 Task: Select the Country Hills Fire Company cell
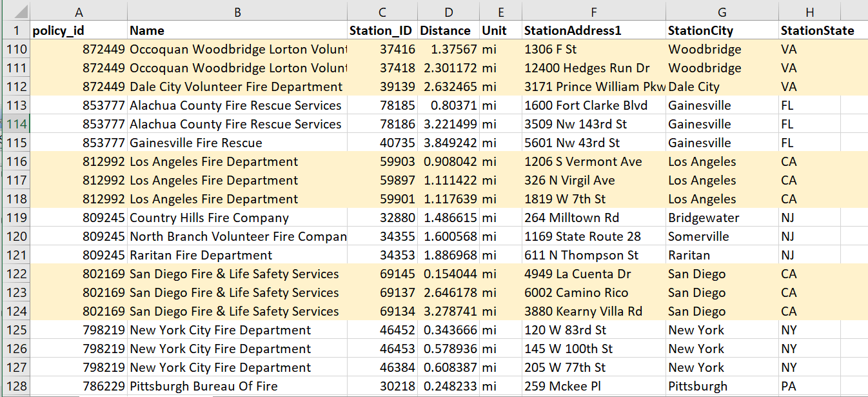point(237,218)
